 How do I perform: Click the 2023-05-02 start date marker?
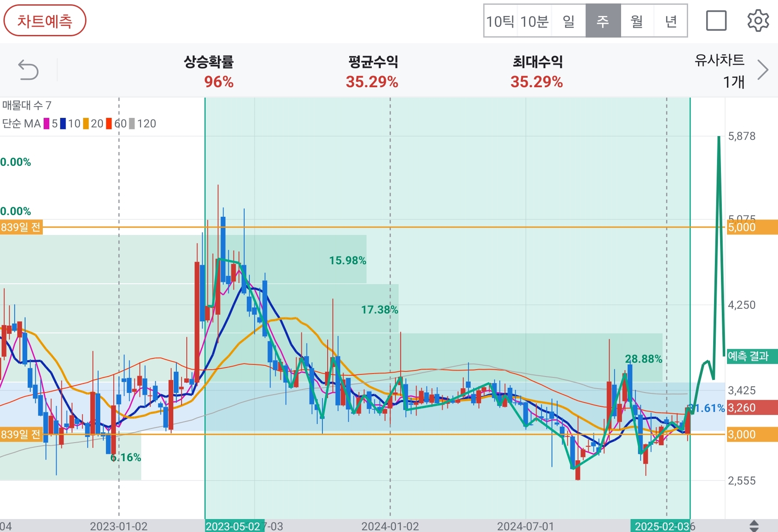pyautogui.click(x=234, y=526)
